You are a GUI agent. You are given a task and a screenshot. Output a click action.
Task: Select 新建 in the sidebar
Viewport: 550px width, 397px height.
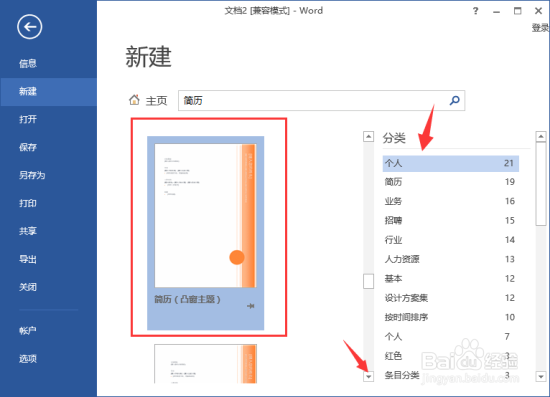pos(48,92)
